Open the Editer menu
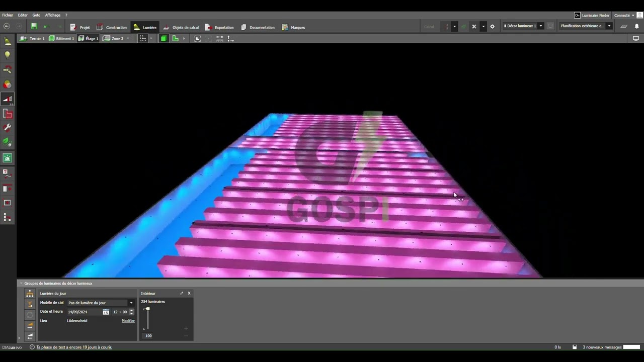The height and width of the screenshot is (362, 644). click(23, 15)
